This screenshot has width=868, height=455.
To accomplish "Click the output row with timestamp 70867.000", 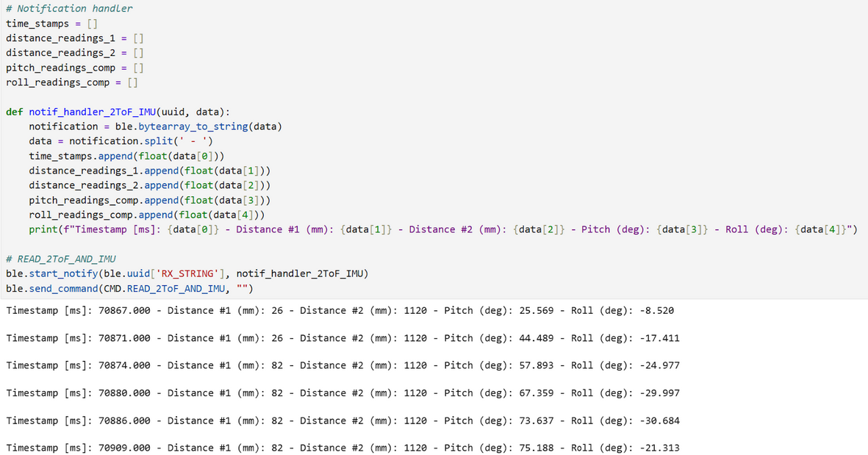I will coord(340,310).
